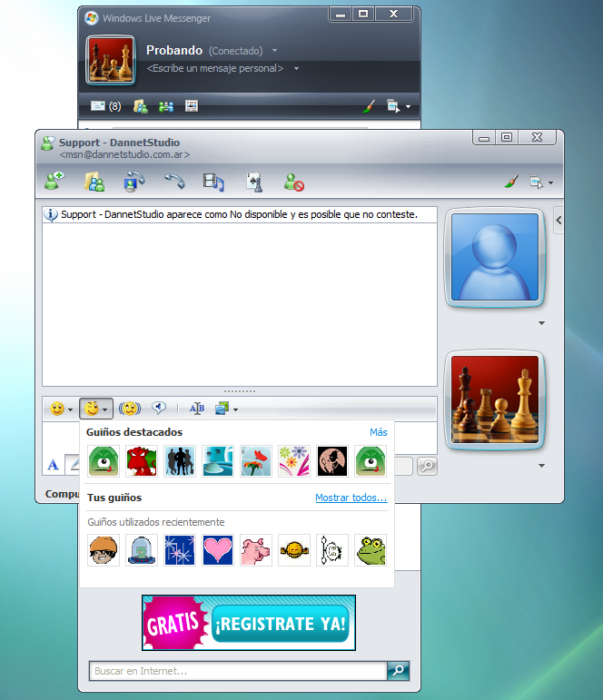Click the contact's blue avatar display picture
Screen dimensions: 603x700
tap(494, 257)
